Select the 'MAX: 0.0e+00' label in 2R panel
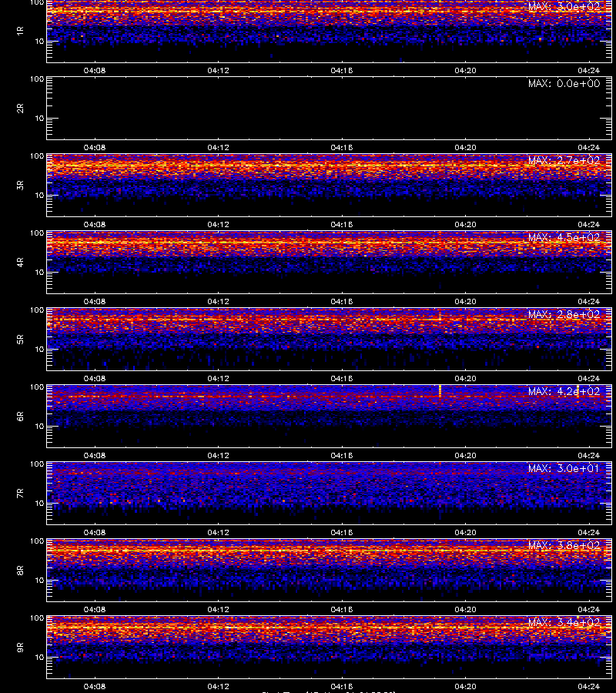Image resolution: width=616 pixels, height=693 pixels. pyautogui.click(x=564, y=83)
